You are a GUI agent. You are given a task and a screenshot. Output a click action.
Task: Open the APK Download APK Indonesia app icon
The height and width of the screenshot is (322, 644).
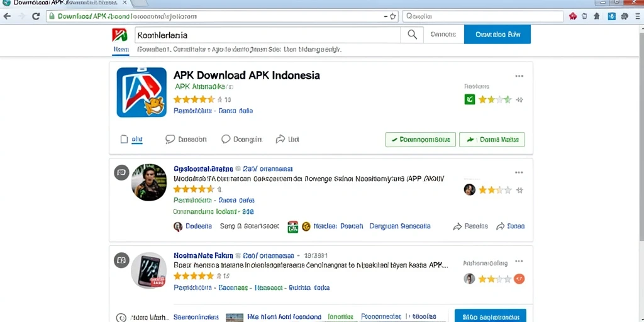tap(142, 92)
